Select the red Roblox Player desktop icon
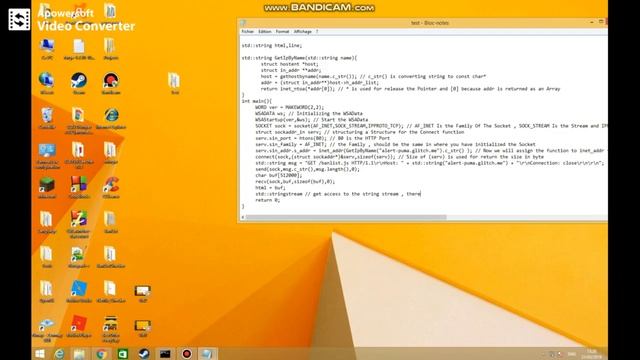This screenshot has height=360, width=640. click(79, 326)
